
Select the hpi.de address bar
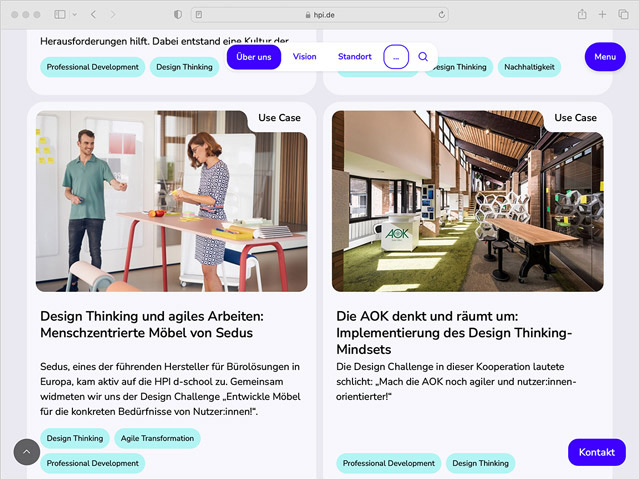320,15
